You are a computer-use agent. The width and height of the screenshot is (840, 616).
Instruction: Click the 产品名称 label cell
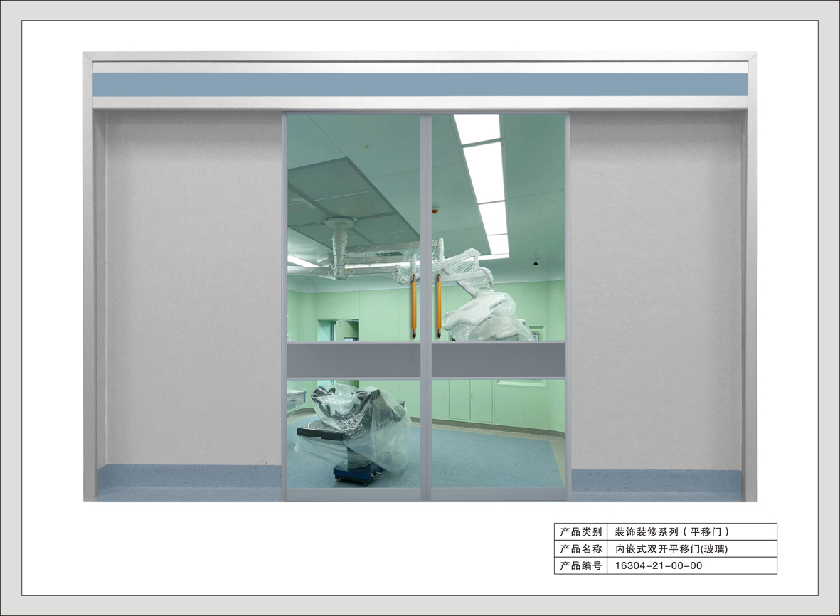click(x=580, y=548)
